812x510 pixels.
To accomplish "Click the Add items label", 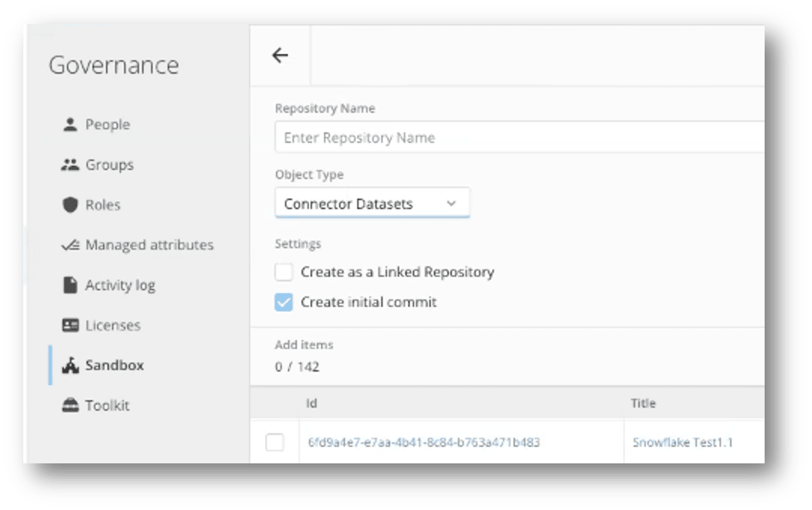I will 304,345.
